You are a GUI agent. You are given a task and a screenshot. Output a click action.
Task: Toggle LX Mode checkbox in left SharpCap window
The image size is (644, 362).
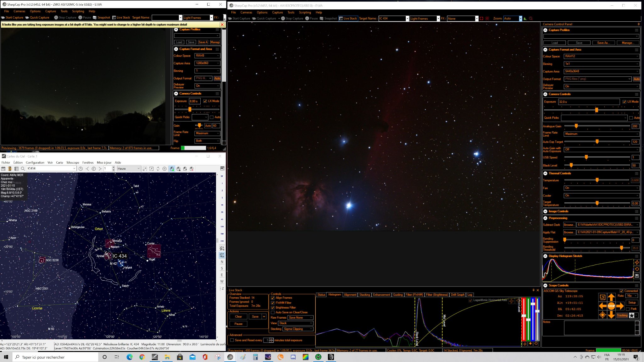[205, 101]
